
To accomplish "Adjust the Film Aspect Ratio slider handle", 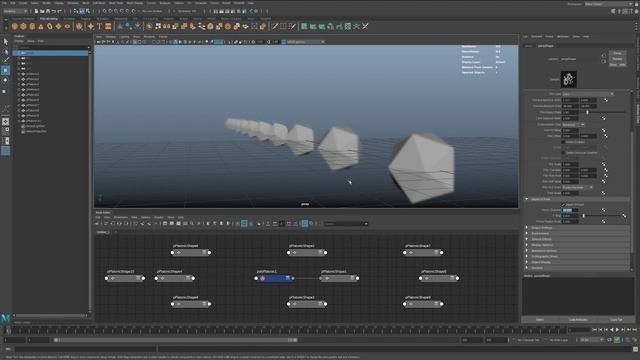I will 587,112.
